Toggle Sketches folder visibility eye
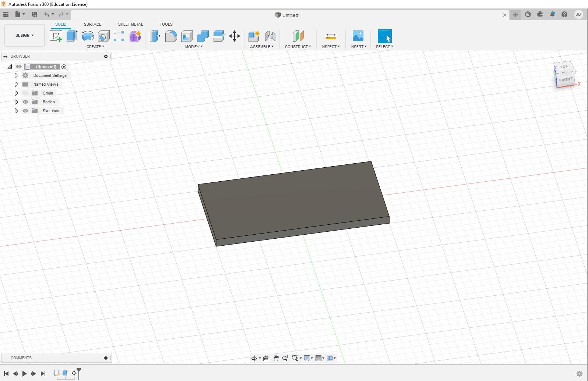This screenshot has height=381, width=588. point(25,111)
